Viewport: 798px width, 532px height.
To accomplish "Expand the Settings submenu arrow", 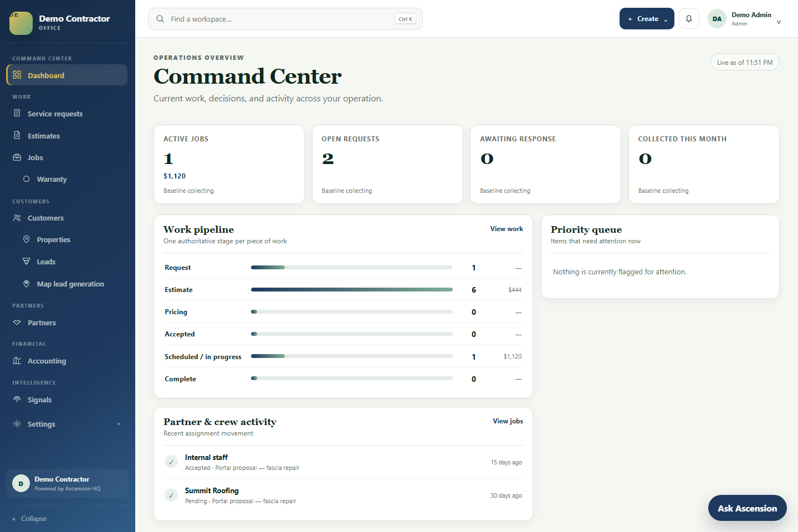I will [x=119, y=424].
